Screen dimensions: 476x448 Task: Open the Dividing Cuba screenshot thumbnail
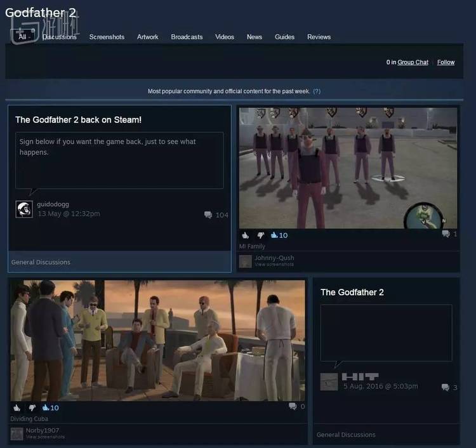point(157,340)
